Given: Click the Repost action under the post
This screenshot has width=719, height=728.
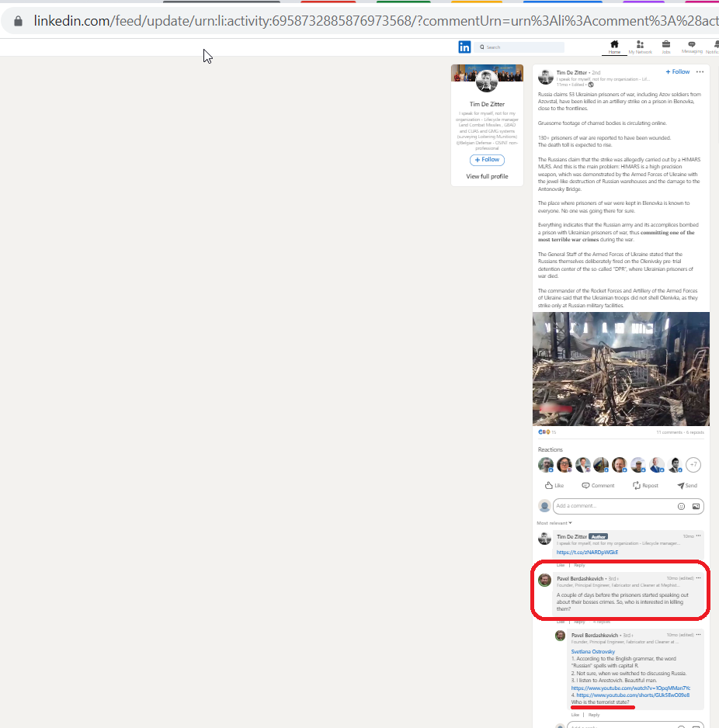Looking at the screenshot, I should [645, 485].
